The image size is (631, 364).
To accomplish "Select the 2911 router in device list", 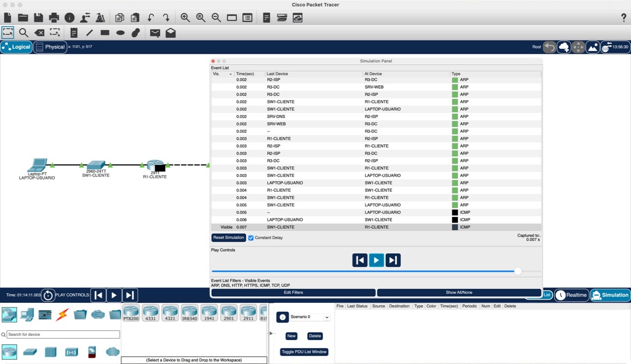I will (x=248, y=312).
